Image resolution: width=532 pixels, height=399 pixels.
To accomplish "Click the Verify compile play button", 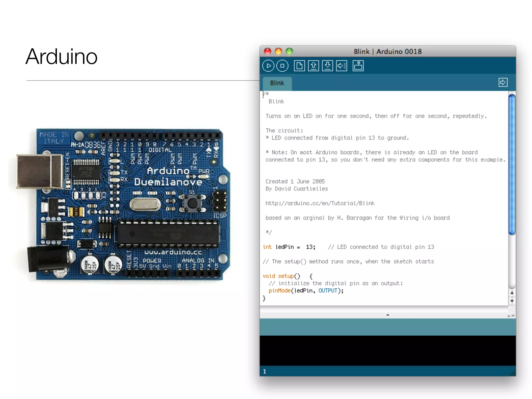I will click(x=268, y=66).
